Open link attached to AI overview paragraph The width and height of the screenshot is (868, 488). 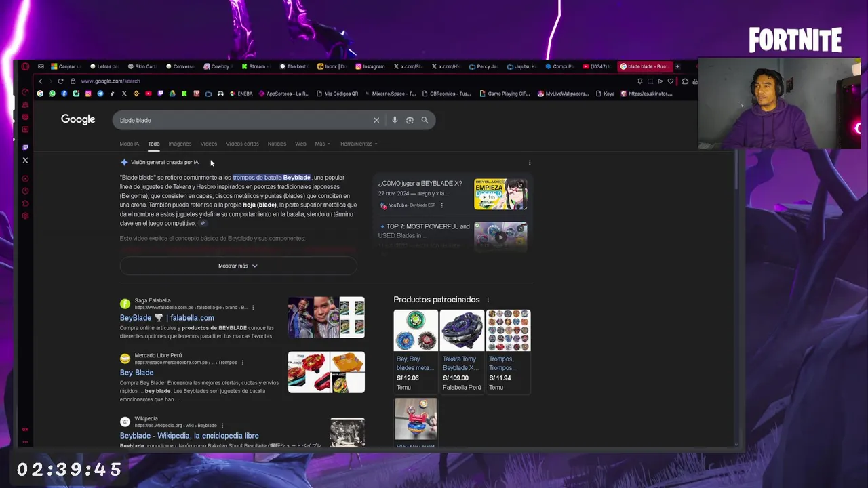pos(202,224)
